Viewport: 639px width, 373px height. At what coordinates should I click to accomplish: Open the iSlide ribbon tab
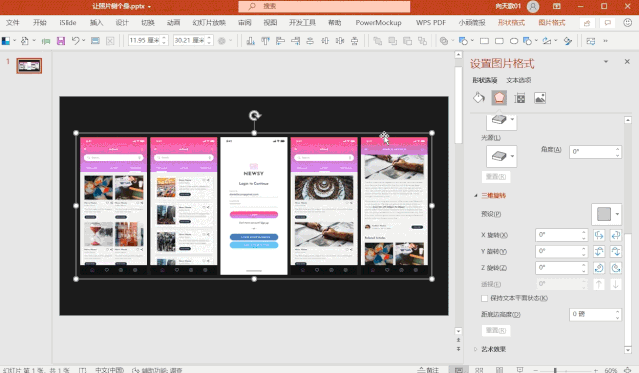(68, 23)
